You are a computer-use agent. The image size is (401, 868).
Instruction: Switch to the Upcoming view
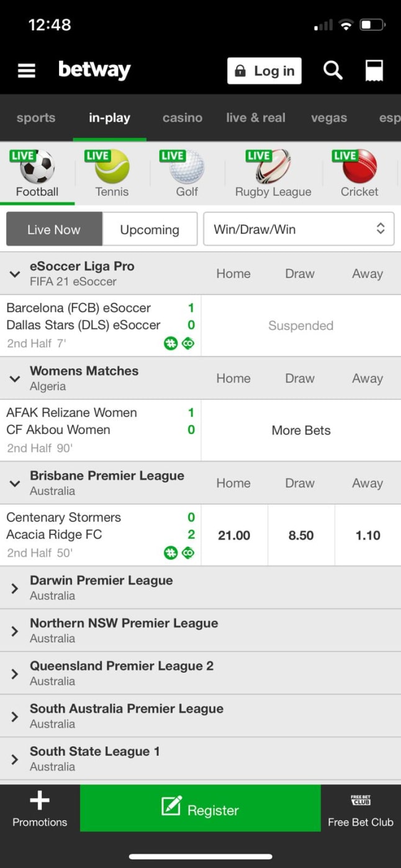150,229
